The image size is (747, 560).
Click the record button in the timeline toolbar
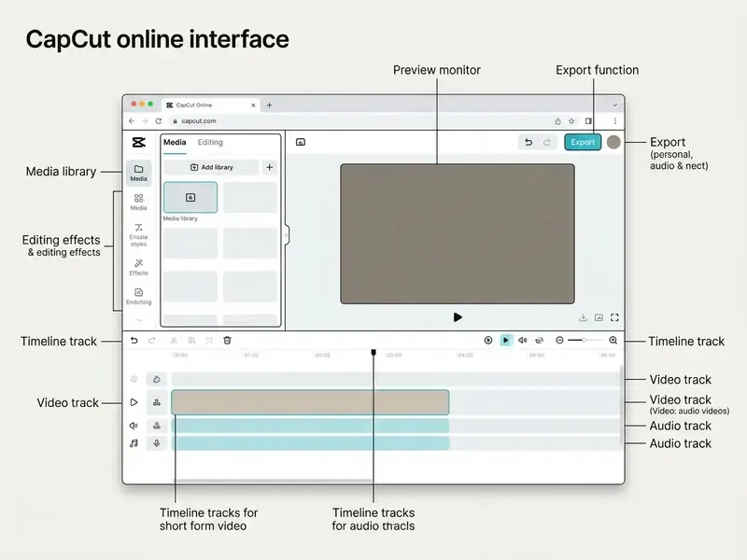(x=488, y=340)
